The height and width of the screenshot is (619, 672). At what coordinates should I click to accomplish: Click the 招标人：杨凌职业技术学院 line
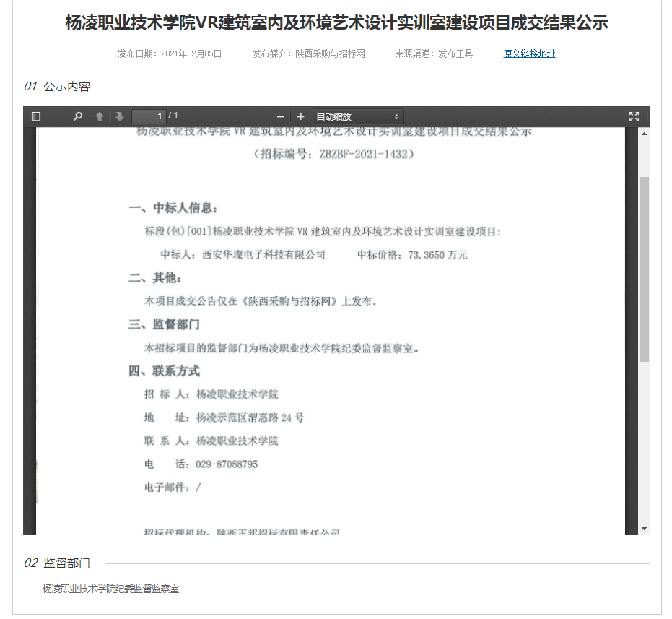(x=211, y=394)
